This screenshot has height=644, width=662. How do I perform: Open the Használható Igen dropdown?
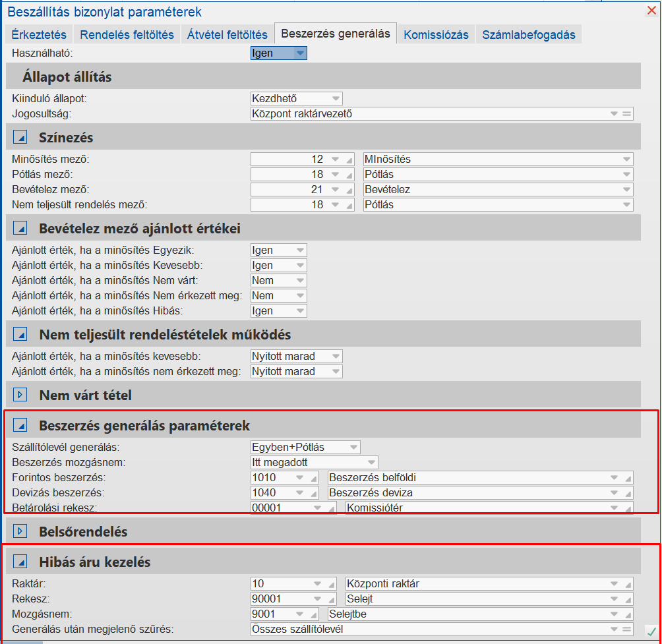click(300, 53)
